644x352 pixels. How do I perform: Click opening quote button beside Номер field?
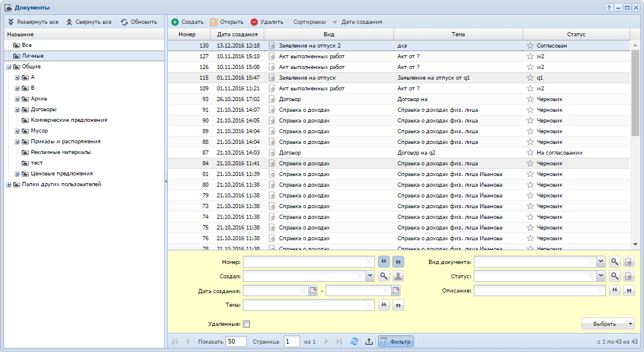coord(384,262)
